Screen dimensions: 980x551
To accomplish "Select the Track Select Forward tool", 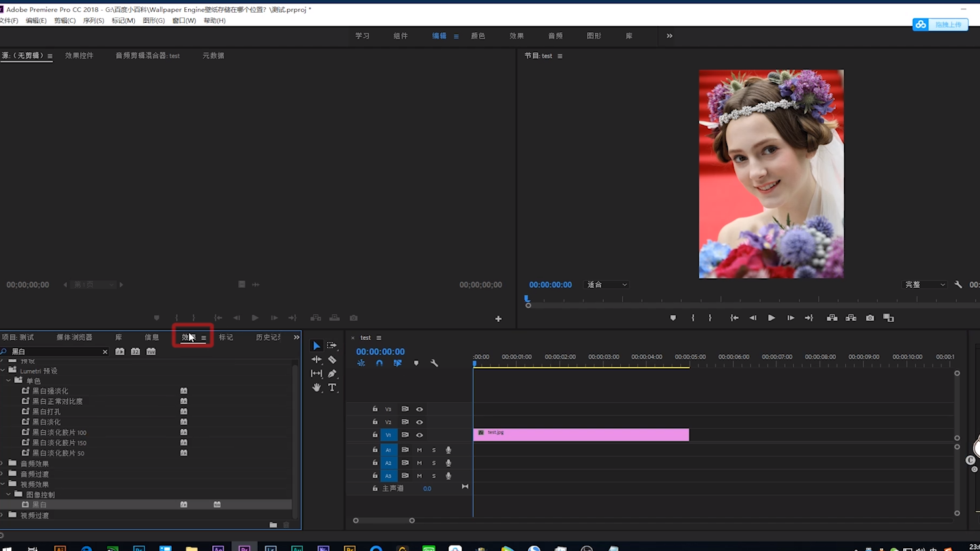I will click(332, 346).
